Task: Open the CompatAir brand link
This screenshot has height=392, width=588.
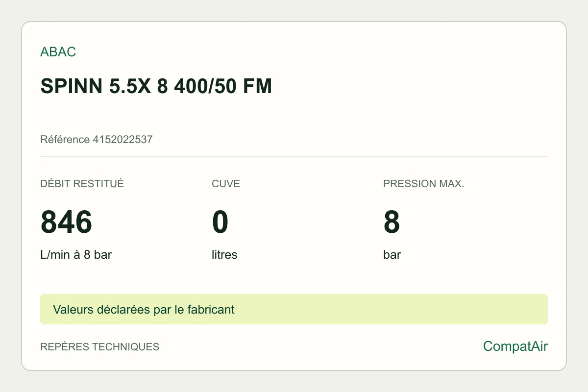Action: pyautogui.click(x=515, y=346)
